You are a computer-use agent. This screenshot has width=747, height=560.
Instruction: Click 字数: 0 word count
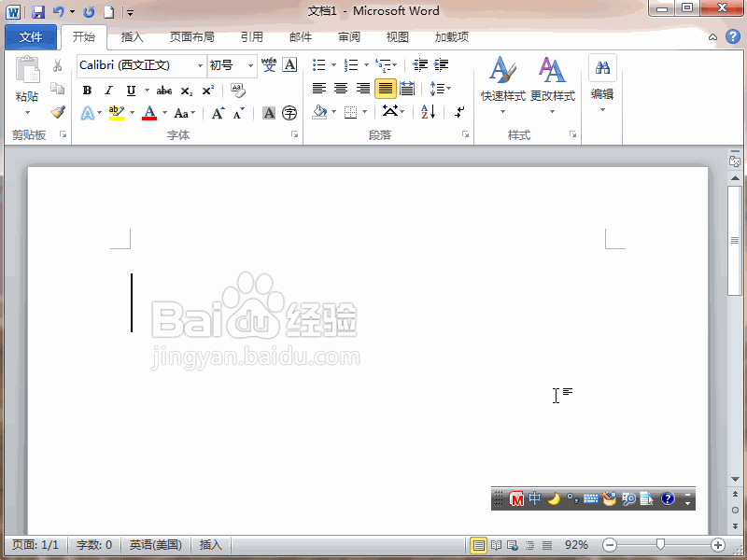94,545
